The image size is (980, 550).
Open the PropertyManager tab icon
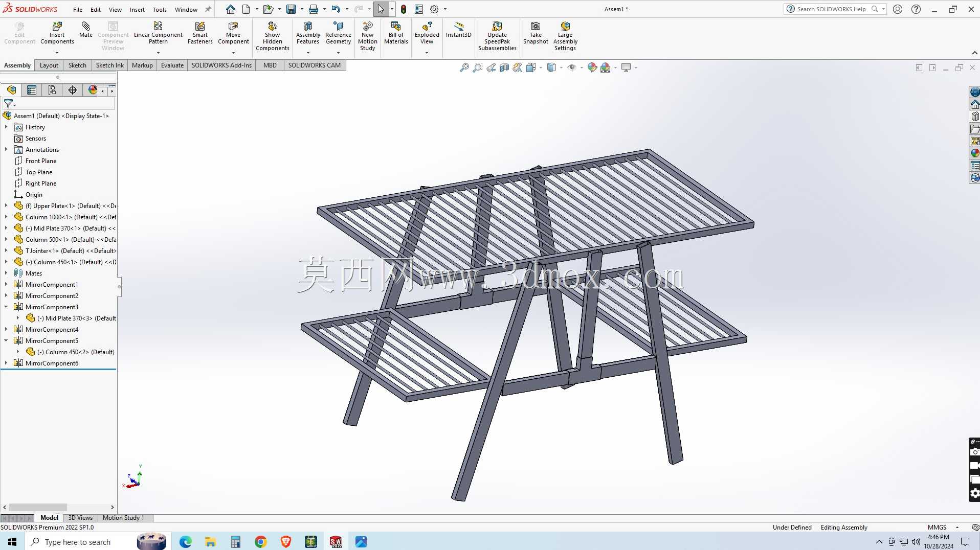coord(32,90)
